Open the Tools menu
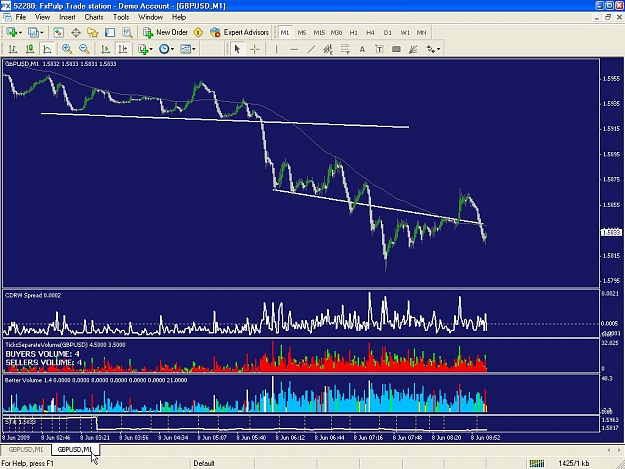The height and width of the screenshot is (469, 625). click(121, 17)
